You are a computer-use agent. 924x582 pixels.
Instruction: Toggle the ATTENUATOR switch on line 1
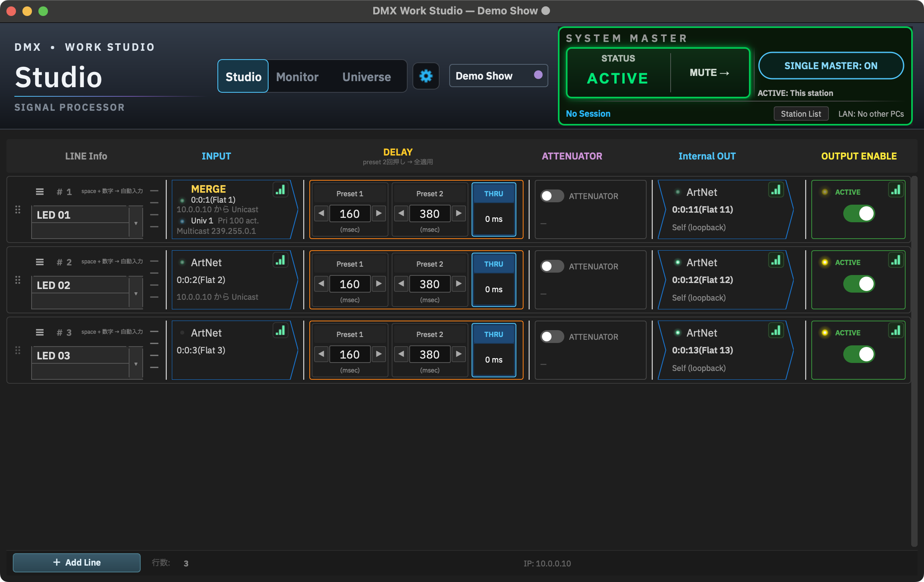(x=552, y=196)
